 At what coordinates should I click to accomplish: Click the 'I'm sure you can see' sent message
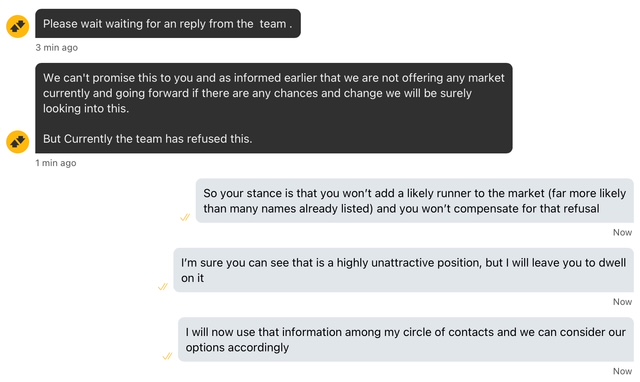pyautogui.click(x=403, y=270)
